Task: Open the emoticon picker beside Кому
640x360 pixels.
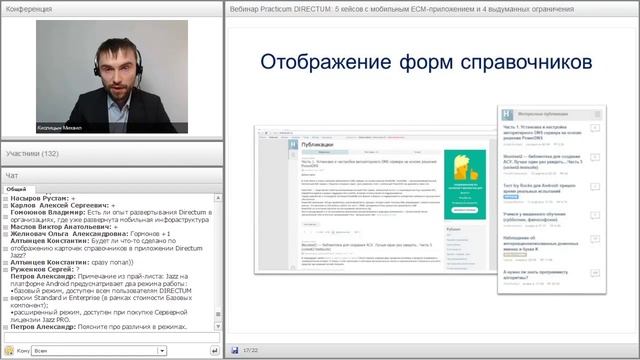Action: (9, 351)
